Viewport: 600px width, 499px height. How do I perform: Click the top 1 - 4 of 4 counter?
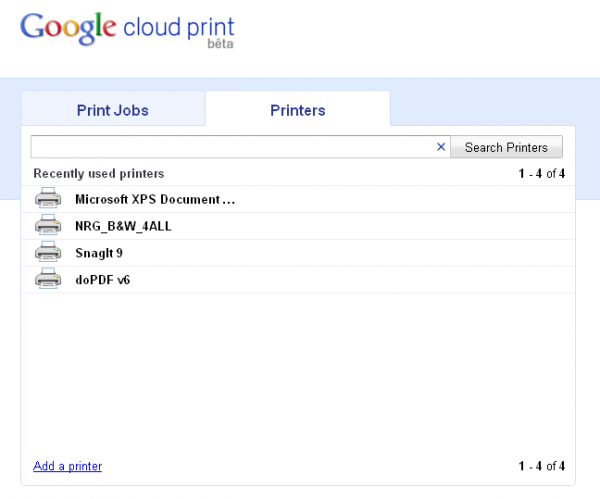pyautogui.click(x=541, y=174)
